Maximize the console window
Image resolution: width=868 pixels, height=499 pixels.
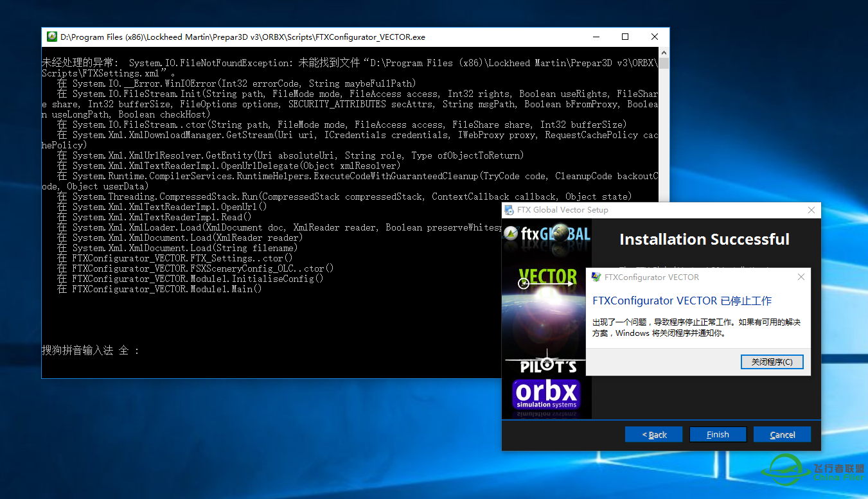(625, 37)
